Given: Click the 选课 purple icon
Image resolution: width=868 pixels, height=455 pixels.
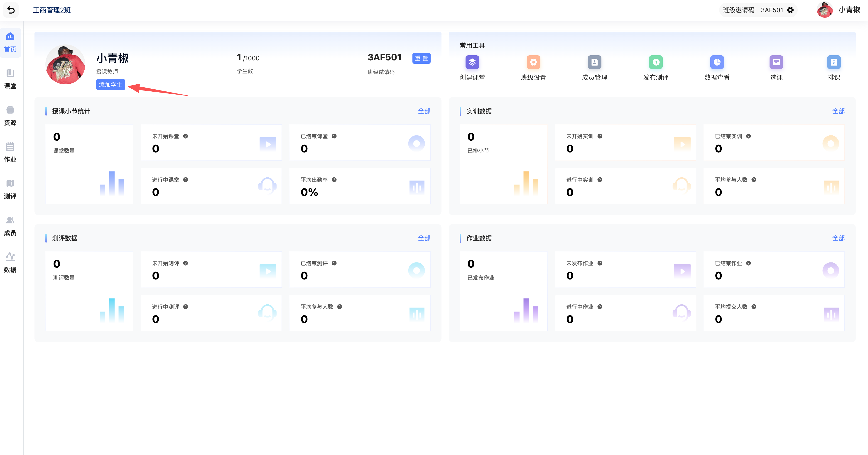Looking at the screenshot, I should 776,62.
